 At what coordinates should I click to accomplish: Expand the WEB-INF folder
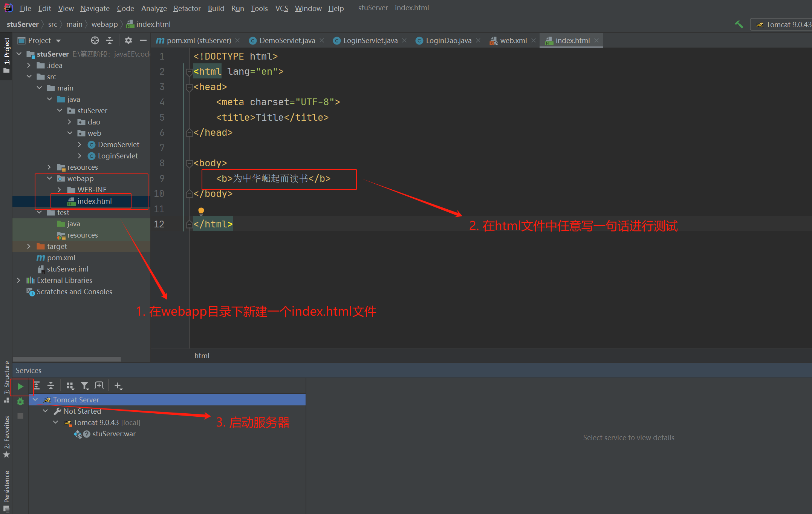pyautogui.click(x=59, y=190)
